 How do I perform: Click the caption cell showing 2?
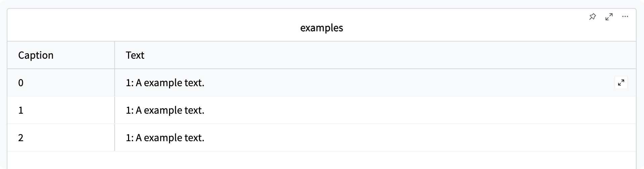(x=21, y=138)
